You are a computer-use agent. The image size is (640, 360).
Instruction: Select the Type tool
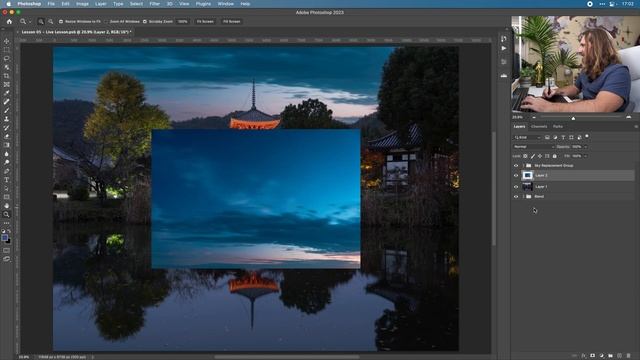[7, 180]
